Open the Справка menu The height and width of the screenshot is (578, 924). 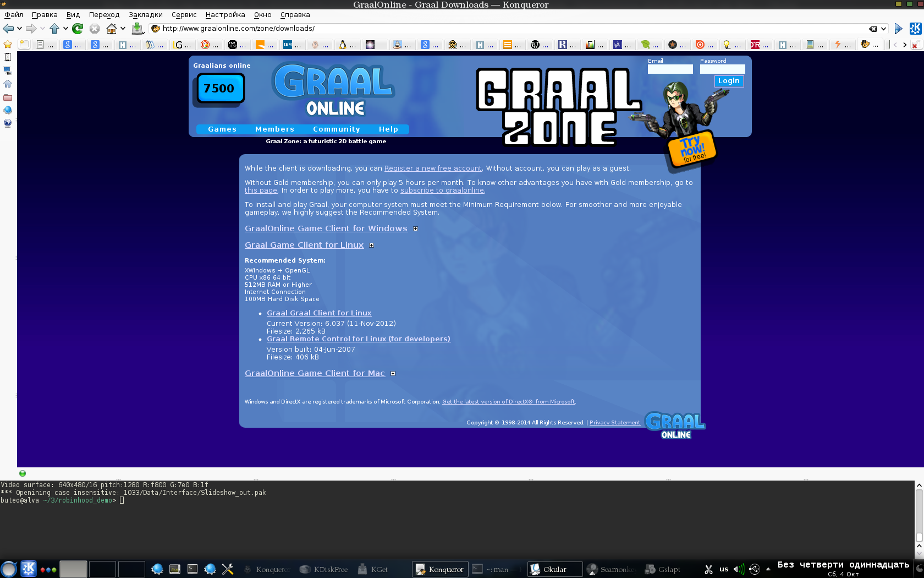(x=295, y=15)
